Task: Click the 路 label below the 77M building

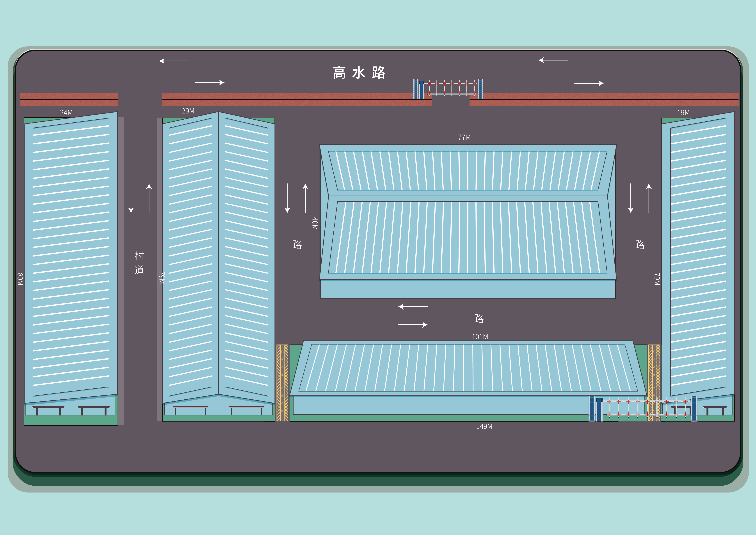Action: (479, 318)
